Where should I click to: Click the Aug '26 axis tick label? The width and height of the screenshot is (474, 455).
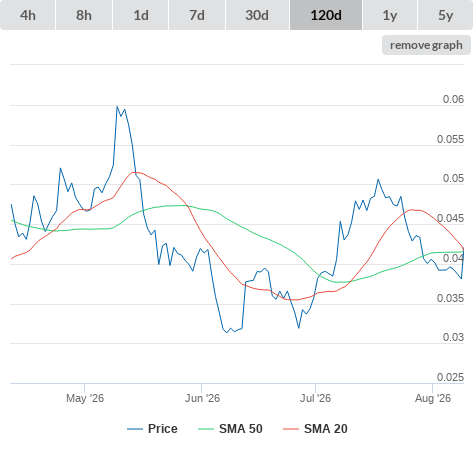(433, 398)
